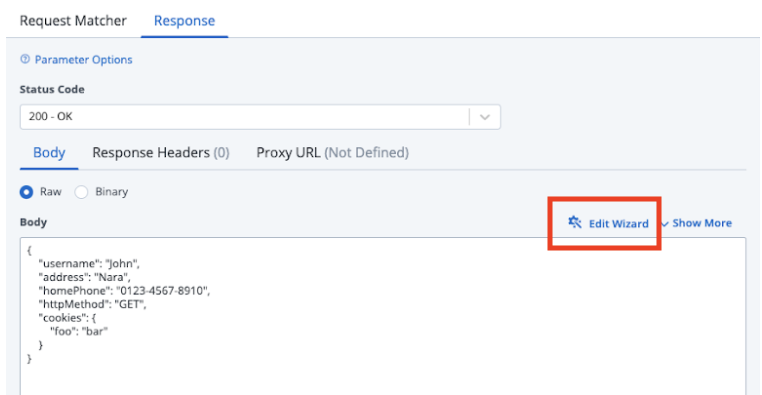Click the 200 - OK status combo box

pyautogui.click(x=260, y=117)
